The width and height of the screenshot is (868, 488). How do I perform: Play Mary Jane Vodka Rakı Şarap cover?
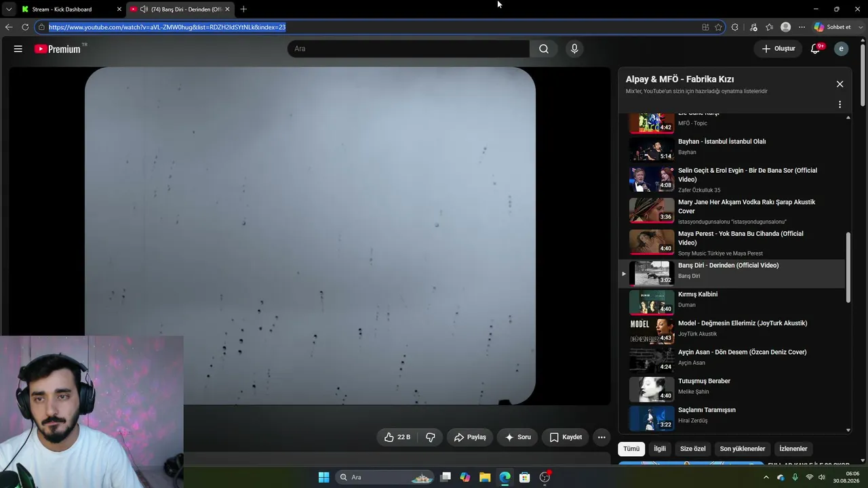tap(732, 211)
